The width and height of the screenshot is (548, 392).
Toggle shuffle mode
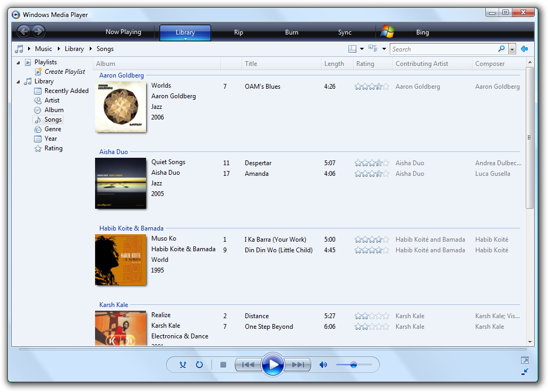[x=183, y=365]
